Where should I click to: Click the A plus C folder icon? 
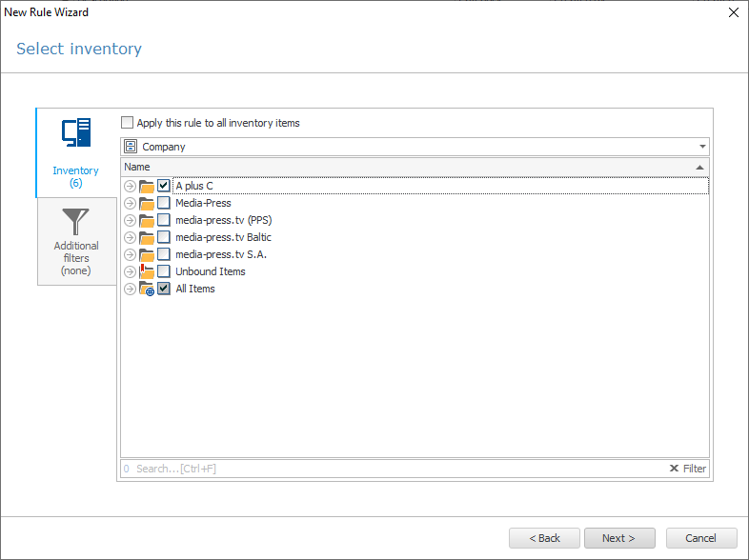tap(147, 186)
